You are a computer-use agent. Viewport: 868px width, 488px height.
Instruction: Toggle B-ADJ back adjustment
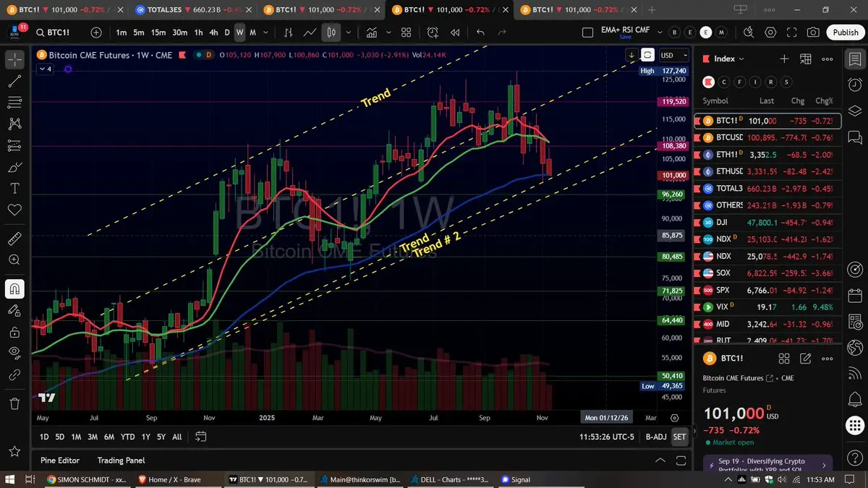point(655,437)
